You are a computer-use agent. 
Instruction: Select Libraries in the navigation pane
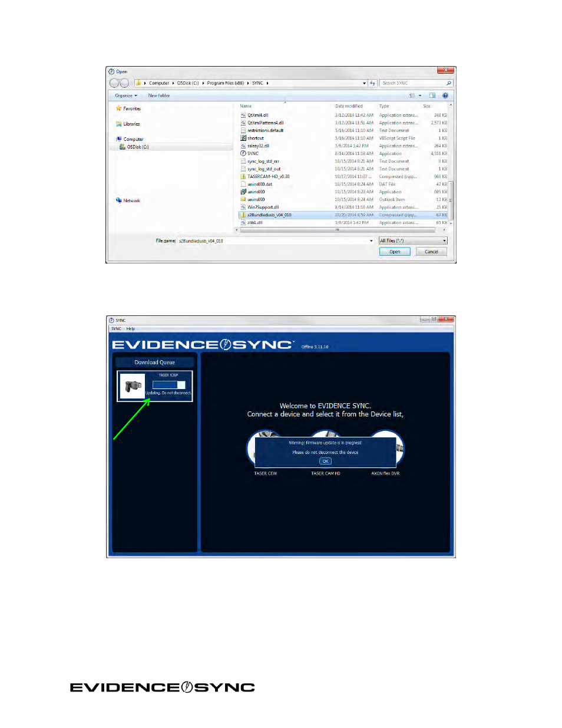tap(128, 124)
